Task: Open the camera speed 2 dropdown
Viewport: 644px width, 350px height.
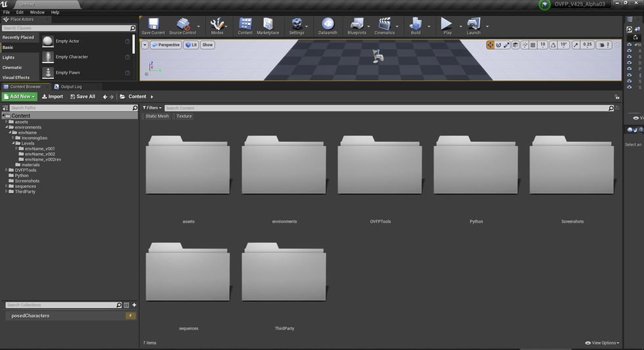Action: coord(604,45)
